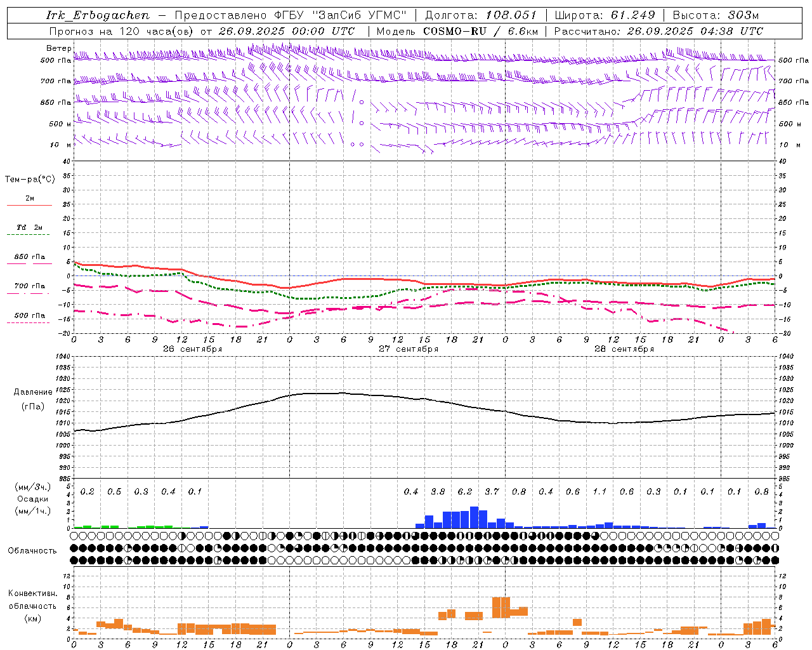
Task: Click the green dashed Td 2м legend line sample
Action: 29,234
